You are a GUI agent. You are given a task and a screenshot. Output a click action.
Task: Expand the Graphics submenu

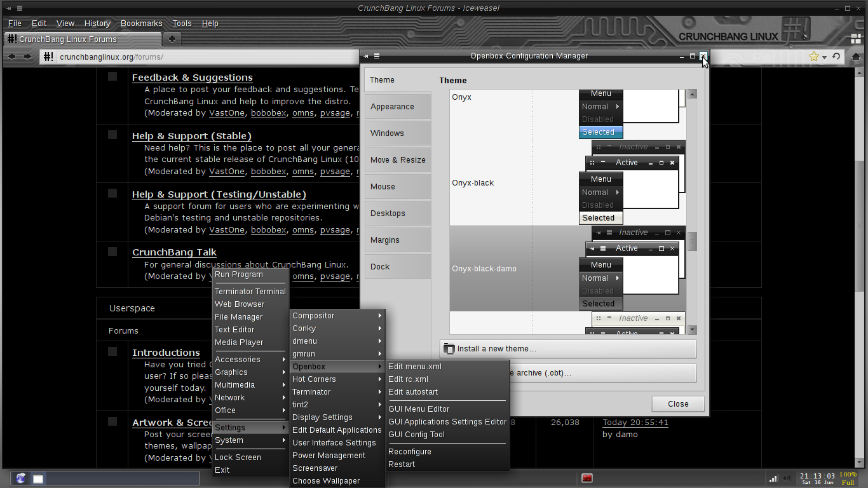[250, 372]
